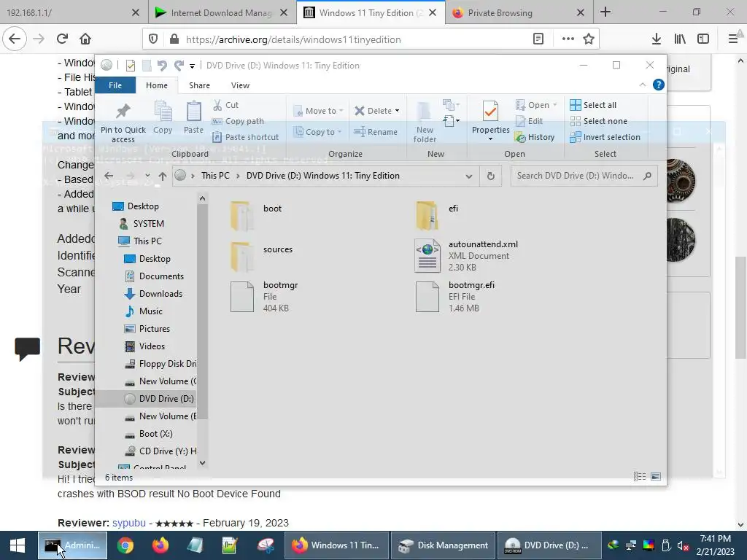Pin to Quick access in Explorer ribbon
Screen dimensions: 747x560
pyautogui.click(x=123, y=122)
